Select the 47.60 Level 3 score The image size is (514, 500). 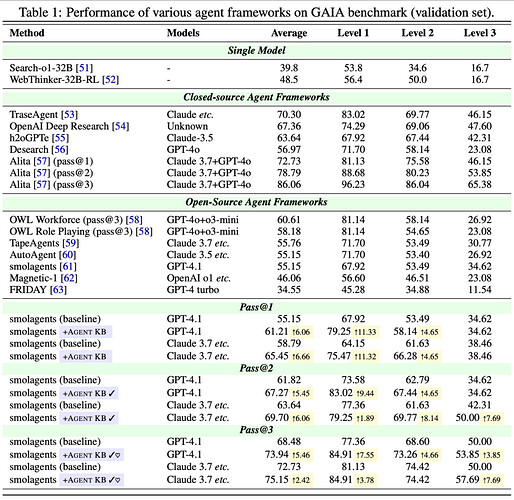(x=480, y=126)
